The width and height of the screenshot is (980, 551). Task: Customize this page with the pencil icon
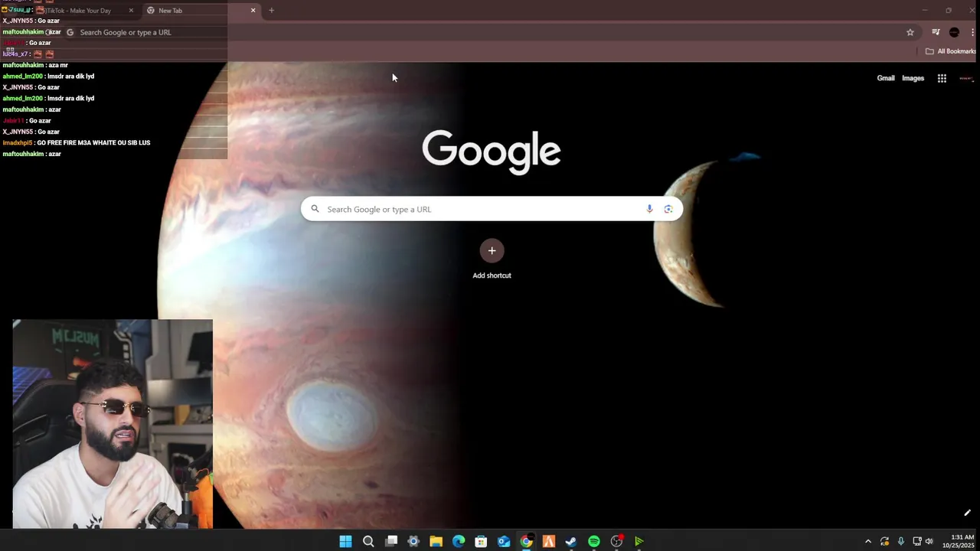[967, 513]
